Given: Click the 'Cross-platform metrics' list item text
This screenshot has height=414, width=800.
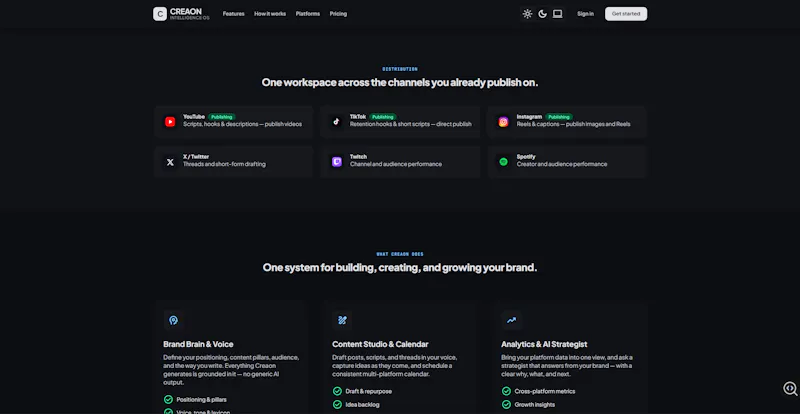Looking at the screenshot, I should pos(545,392).
